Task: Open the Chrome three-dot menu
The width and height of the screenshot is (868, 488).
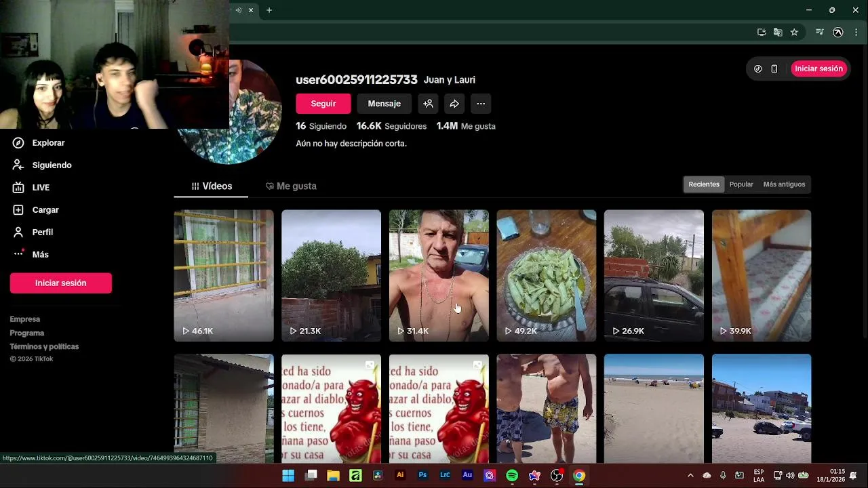Action: point(856,32)
